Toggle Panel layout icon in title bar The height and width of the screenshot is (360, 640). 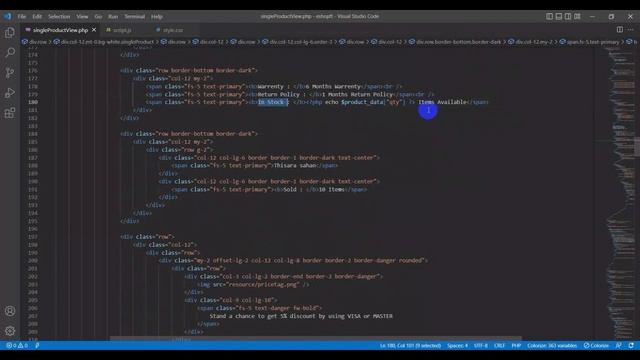coord(559,16)
